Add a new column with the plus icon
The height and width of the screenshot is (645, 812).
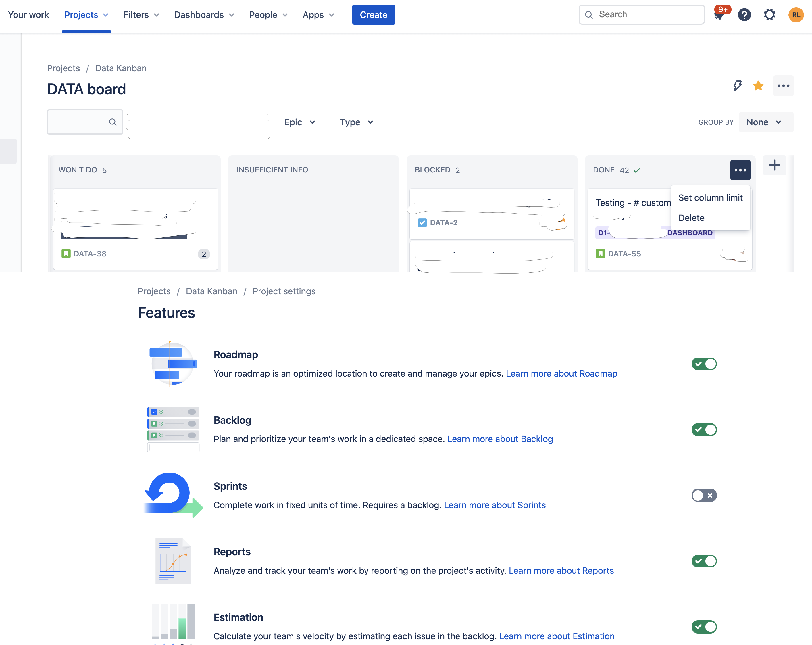(774, 165)
